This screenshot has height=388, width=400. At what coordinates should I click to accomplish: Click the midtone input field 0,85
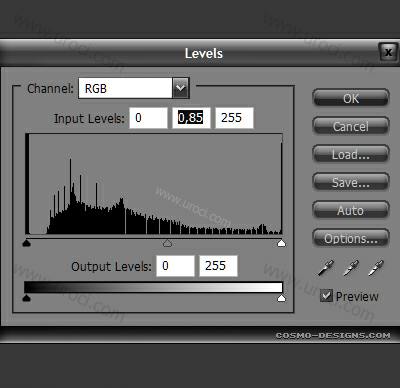pyautogui.click(x=191, y=118)
